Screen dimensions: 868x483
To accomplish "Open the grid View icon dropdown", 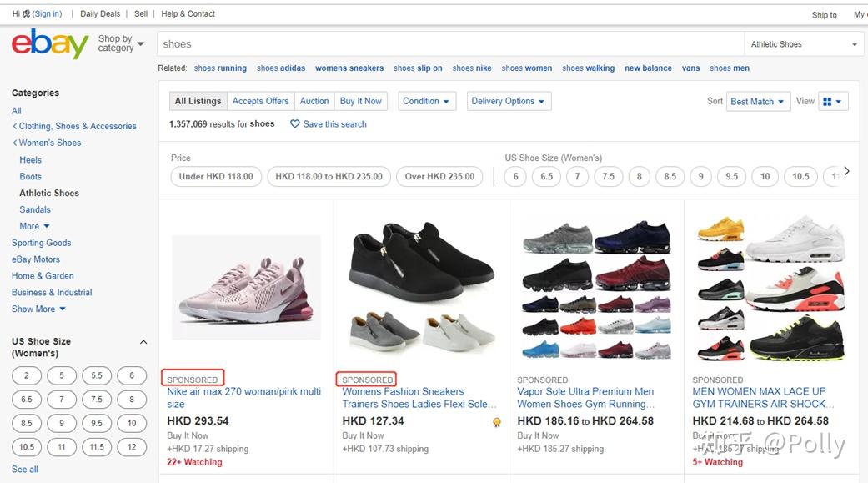I will click(833, 102).
